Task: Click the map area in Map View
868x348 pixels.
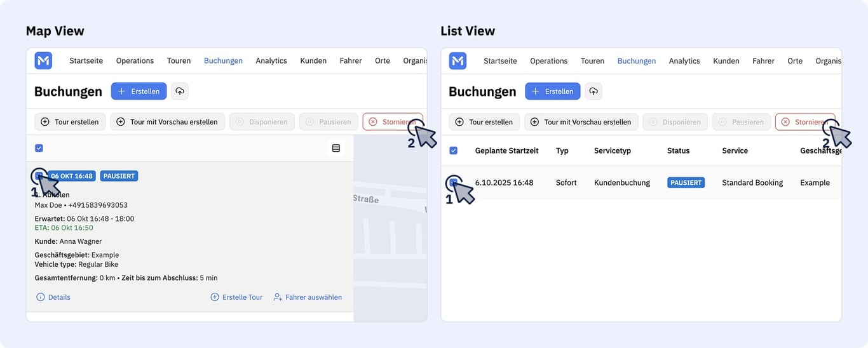Action: coord(390,229)
